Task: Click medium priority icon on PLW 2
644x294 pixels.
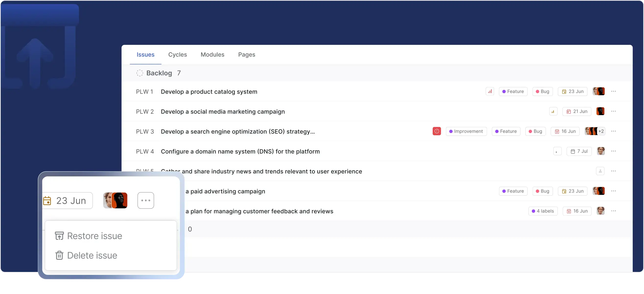Action: (553, 111)
